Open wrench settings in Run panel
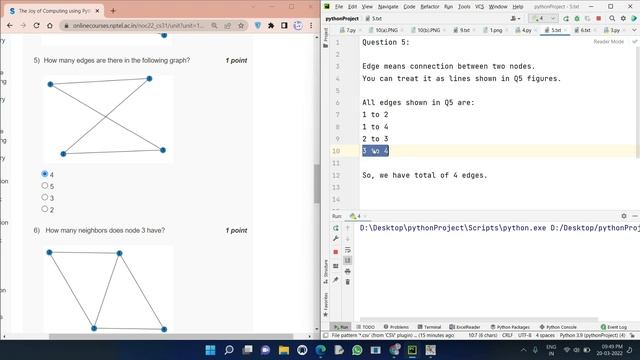Image resolution: width=640 pixels, height=360 pixels. [x=336, y=238]
